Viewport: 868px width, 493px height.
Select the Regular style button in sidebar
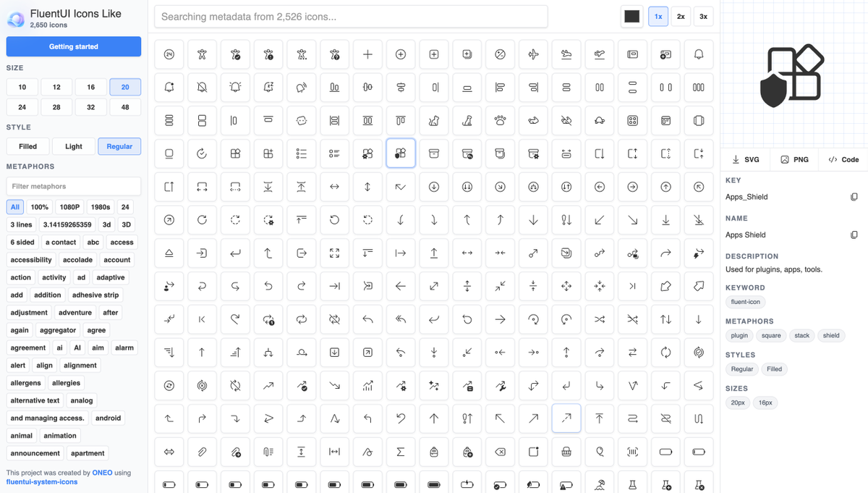click(119, 146)
